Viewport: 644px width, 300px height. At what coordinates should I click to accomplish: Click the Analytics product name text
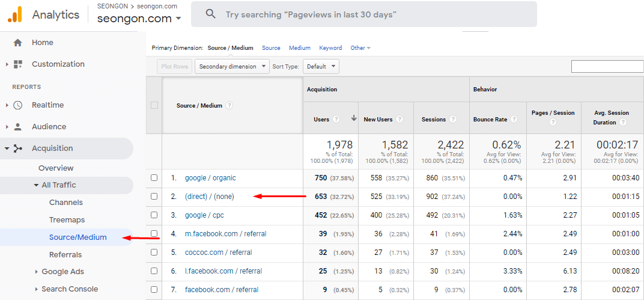coord(55,15)
